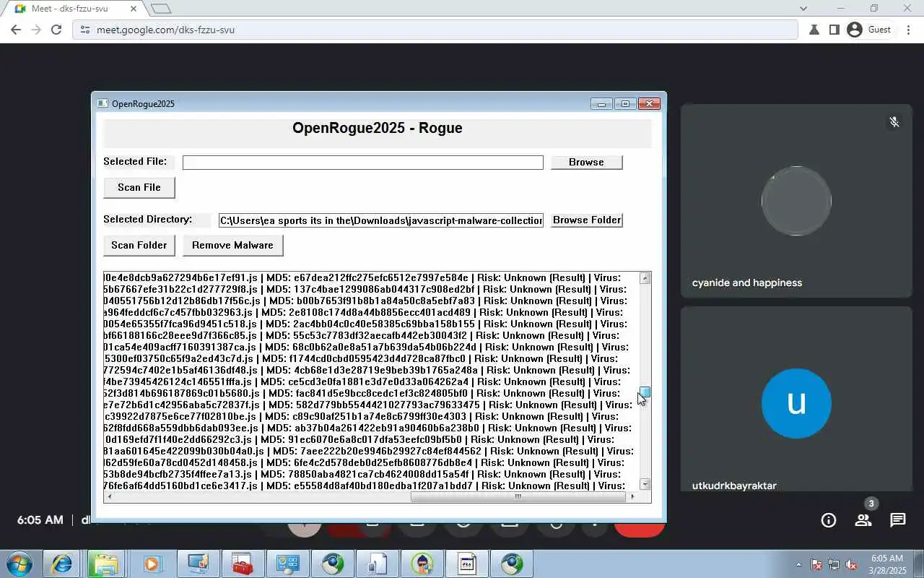Select result row with MD5 582d779bb5544421027793ac79633475
Image resolution: width=924 pixels, height=578 pixels.
[372, 405]
